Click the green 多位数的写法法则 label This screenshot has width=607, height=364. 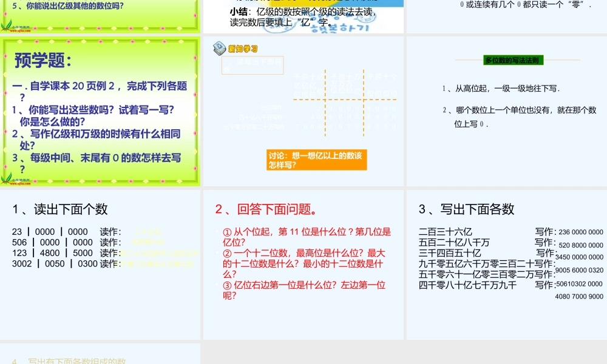(512, 60)
